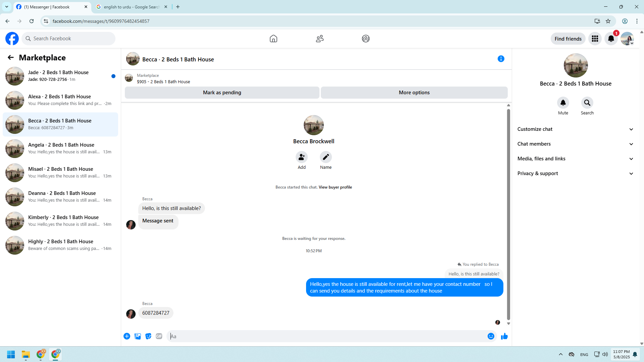Open the Chrome tab search dropdown
644x362 pixels.
point(7,7)
